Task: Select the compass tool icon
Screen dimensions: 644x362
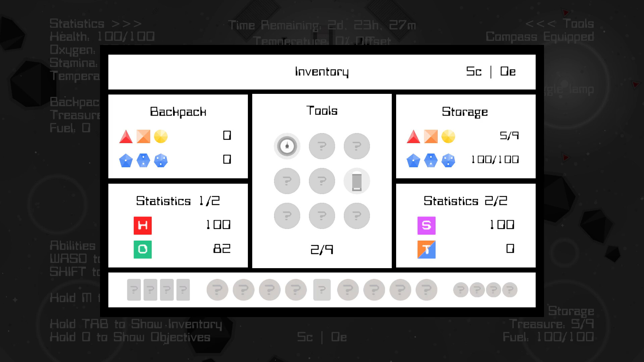Action: click(x=287, y=146)
